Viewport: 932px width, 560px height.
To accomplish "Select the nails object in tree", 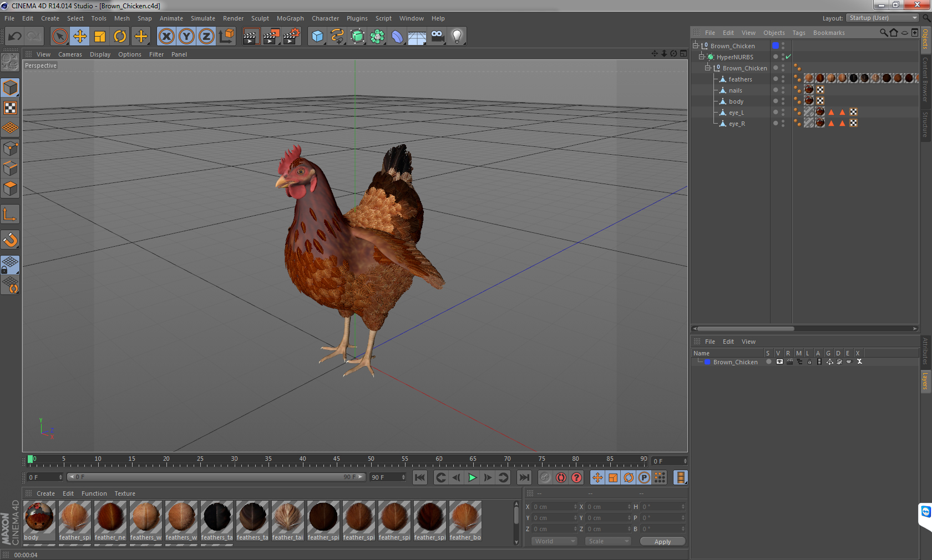I will coord(735,90).
